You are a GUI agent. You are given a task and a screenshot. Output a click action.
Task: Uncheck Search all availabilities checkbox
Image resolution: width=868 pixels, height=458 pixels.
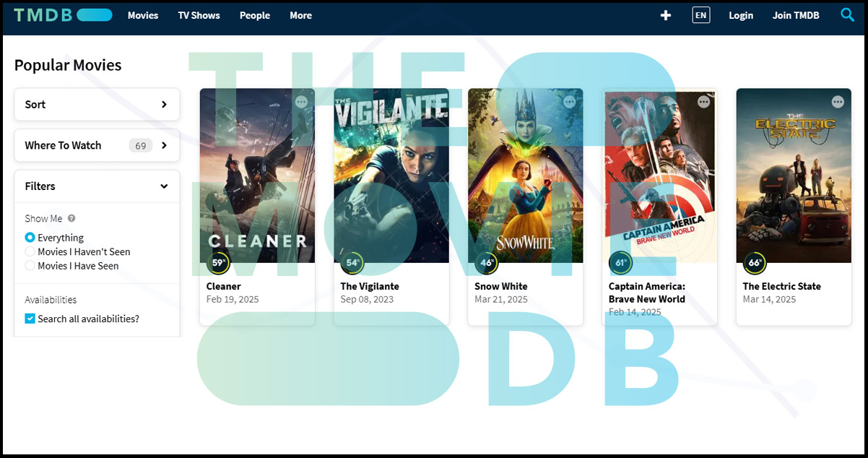(30, 319)
